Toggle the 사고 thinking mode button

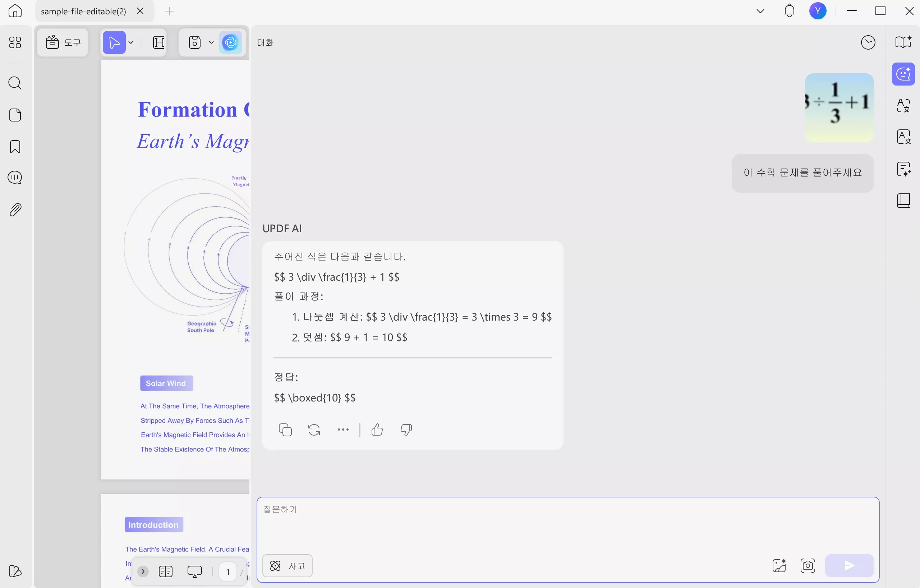coord(287,566)
